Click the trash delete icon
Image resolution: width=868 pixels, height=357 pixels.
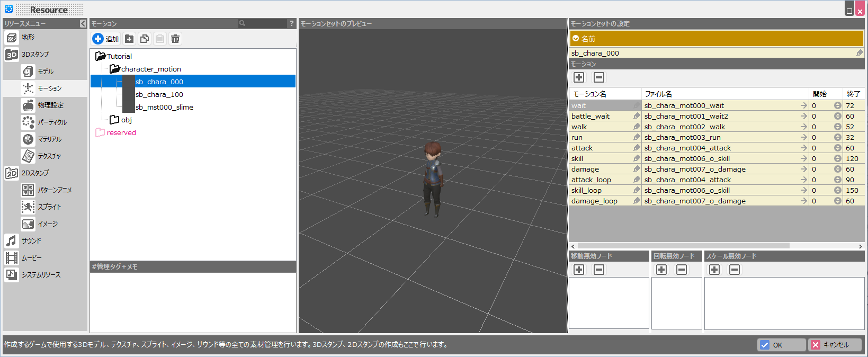175,39
